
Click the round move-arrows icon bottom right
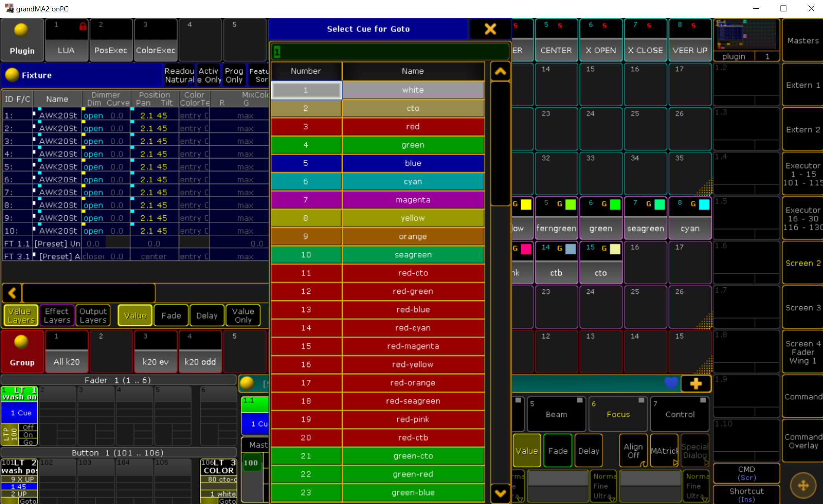tap(803, 486)
